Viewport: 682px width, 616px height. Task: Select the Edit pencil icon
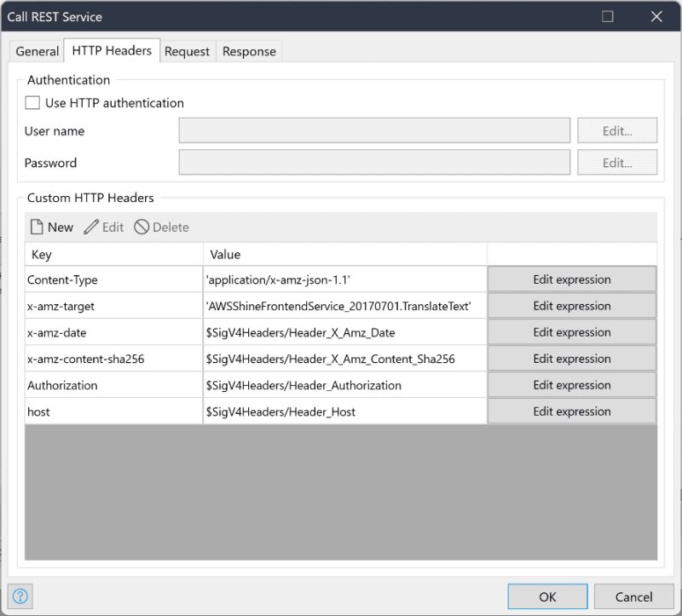(x=102, y=227)
